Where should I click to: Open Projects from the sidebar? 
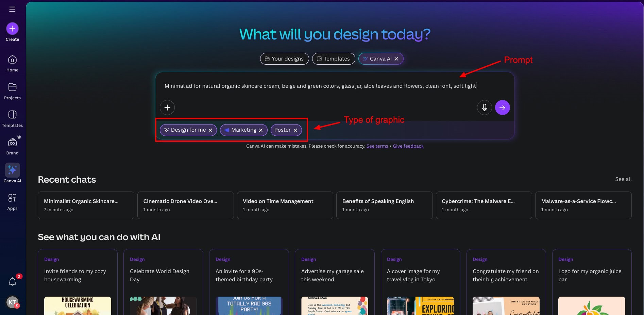pyautogui.click(x=12, y=91)
